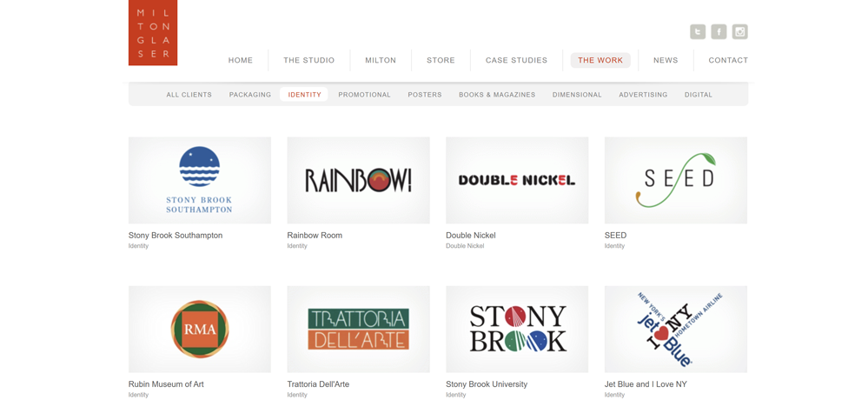This screenshot has width=868, height=420.
Task: Select the Double Nickel logo image
Action: click(x=517, y=180)
